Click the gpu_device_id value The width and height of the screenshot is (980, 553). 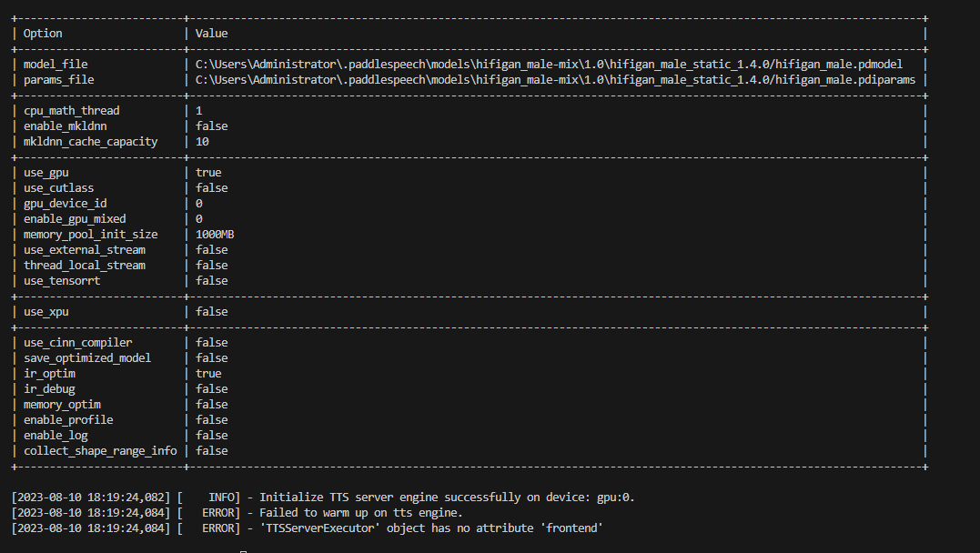(x=198, y=203)
